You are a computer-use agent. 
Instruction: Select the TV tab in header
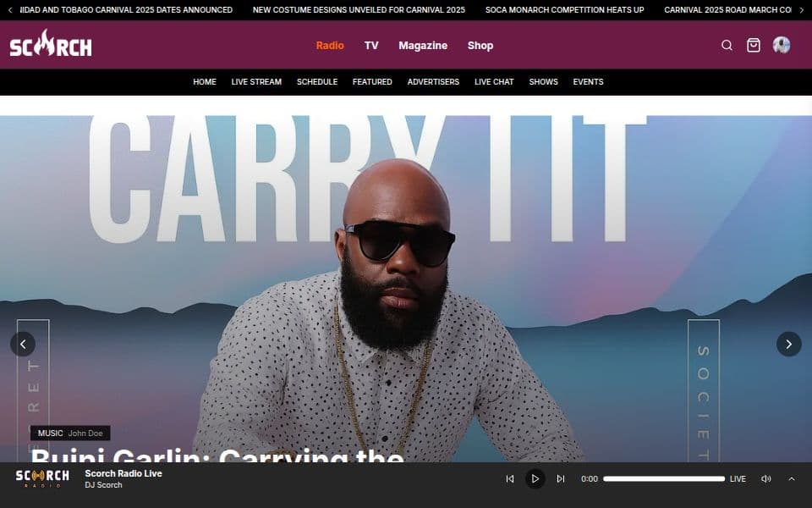pyautogui.click(x=371, y=46)
